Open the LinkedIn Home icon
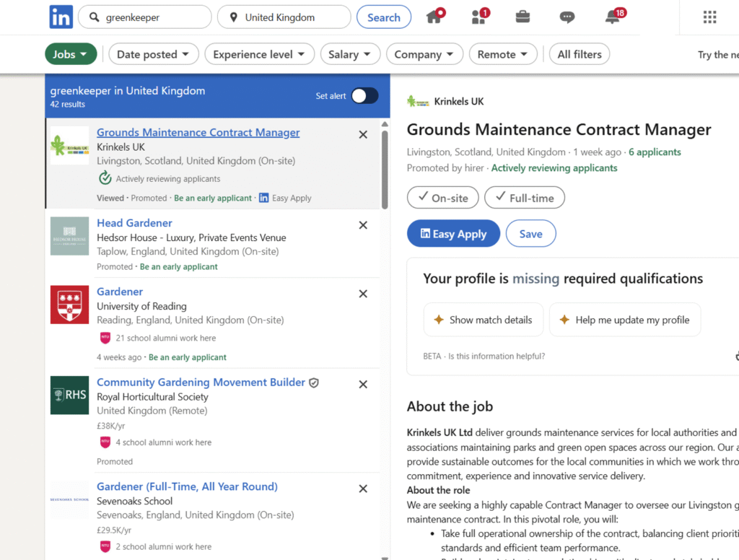The width and height of the screenshot is (739, 560). pos(434,17)
